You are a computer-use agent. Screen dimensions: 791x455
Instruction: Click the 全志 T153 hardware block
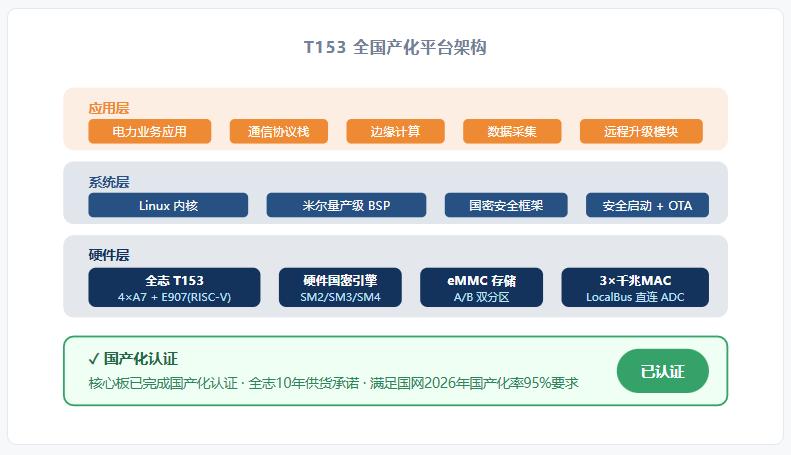[174, 288]
